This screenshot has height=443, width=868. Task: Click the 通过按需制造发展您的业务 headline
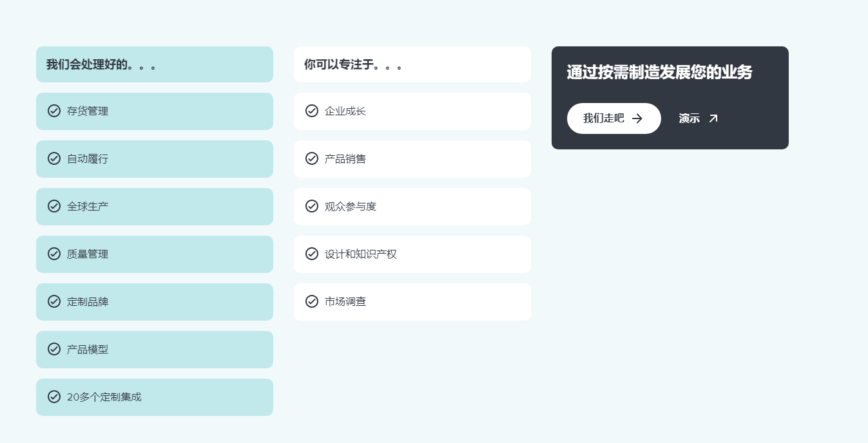point(659,72)
